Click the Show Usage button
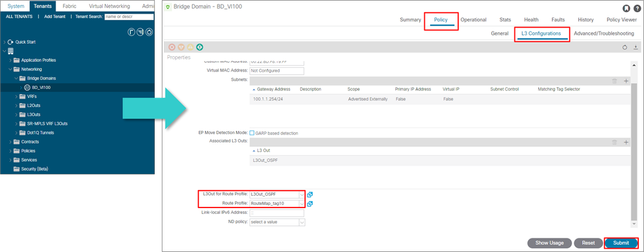The width and height of the screenshot is (644, 252). pos(549,243)
